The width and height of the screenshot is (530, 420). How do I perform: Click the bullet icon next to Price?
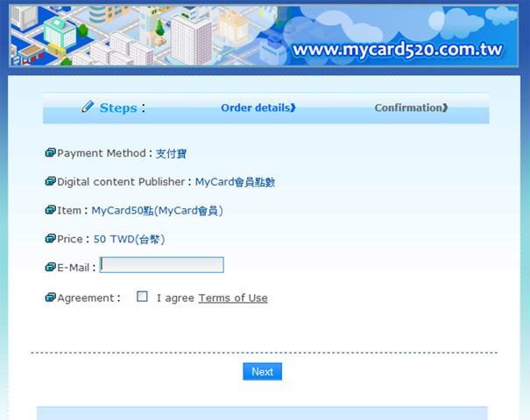tap(50, 239)
